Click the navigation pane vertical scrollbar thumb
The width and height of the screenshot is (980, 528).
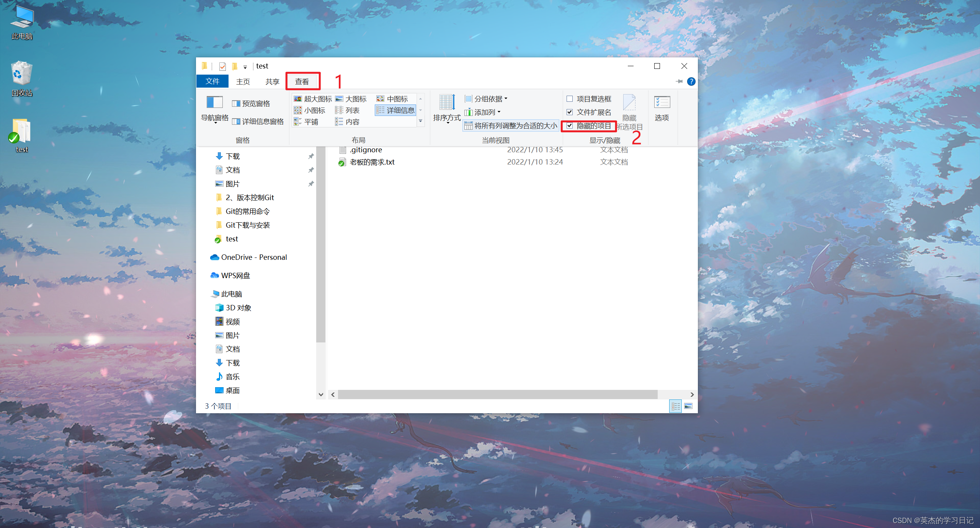(x=321, y=245)
